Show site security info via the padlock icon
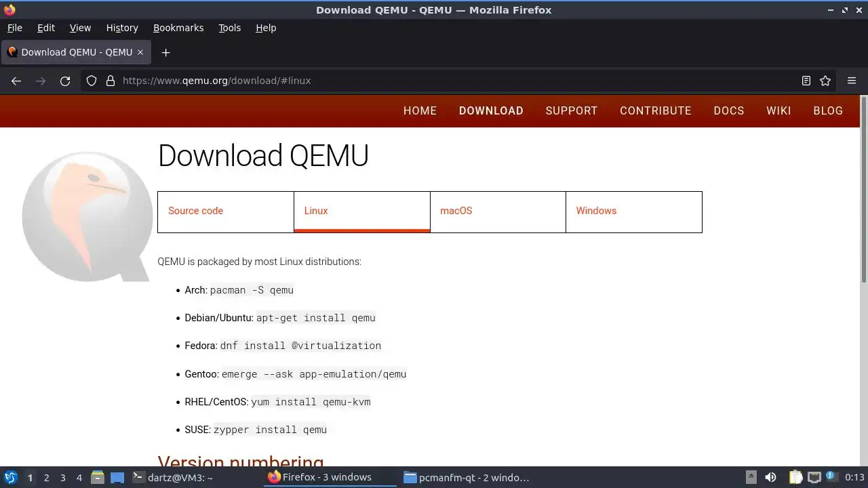Screen dimensions: 868x488 pos(111,81)
